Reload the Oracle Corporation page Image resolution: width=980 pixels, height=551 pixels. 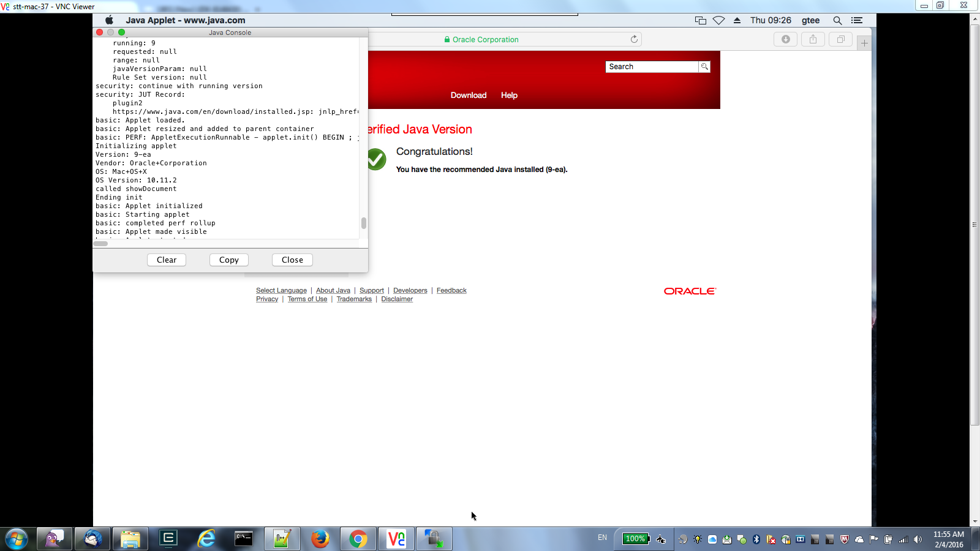(634, 39)
